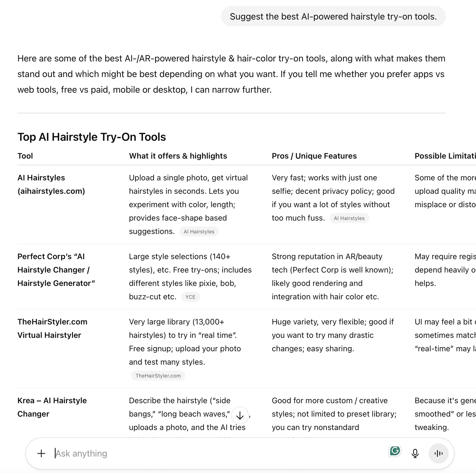This screenshot has height=473, width=476.
Task: Open the AI Hairstyles source in Pros column
Action: click(349, 218)
